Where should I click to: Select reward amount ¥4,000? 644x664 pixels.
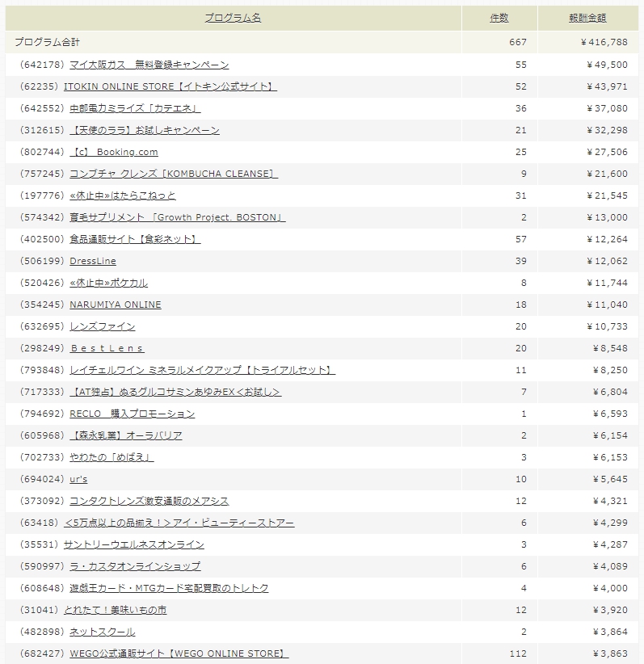click(x=610, y=588)
